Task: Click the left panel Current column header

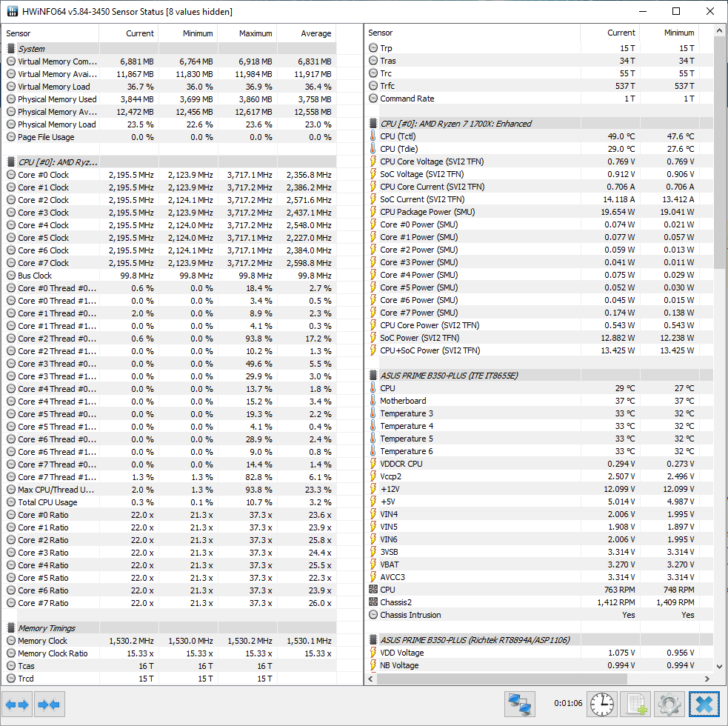Action: click(x=129, y=33)
